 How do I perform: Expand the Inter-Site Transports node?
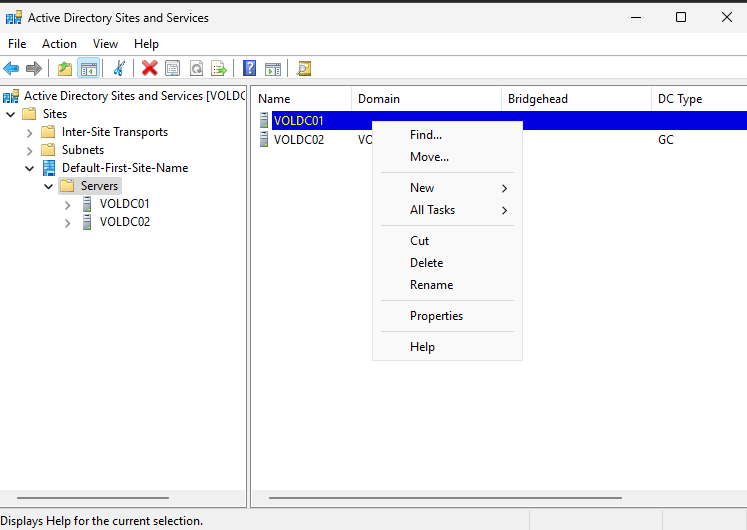29,132
